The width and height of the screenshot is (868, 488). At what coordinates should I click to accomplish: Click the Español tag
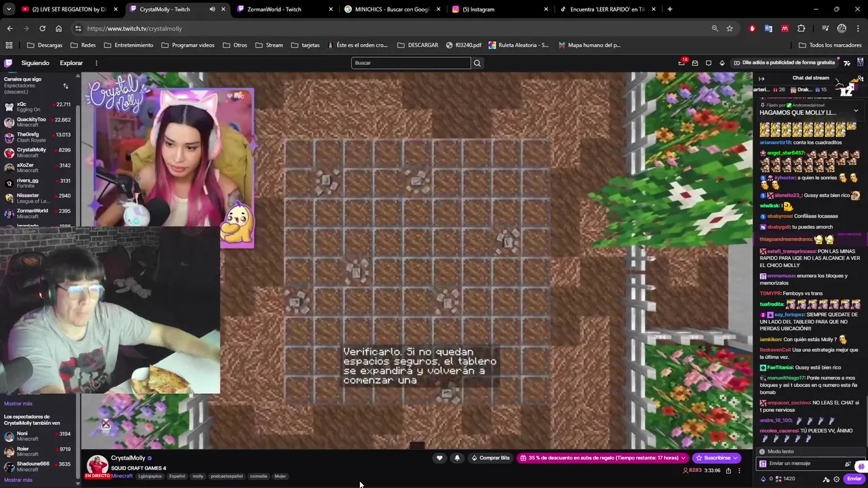[x=177, y=476]
